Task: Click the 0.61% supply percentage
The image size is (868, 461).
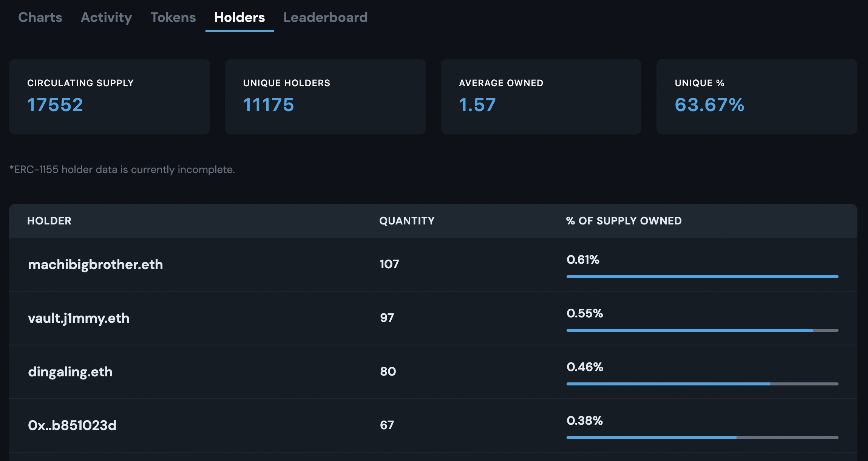Action: pos(583,260)
